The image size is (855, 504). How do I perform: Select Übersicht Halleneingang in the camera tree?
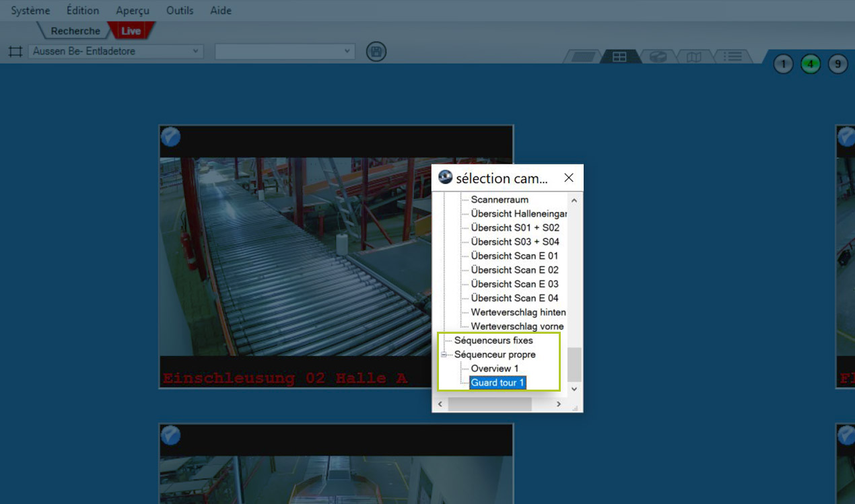click(x=519, y=214)
